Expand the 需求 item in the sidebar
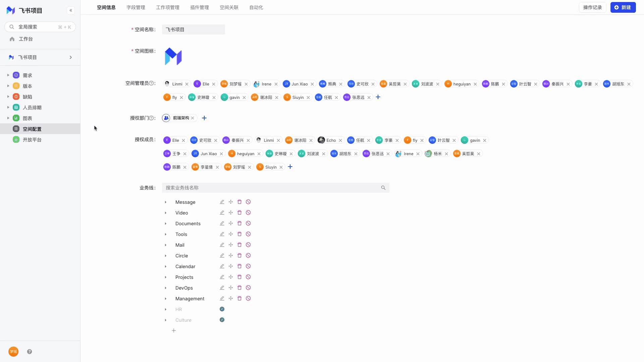The width and height of the screenshot is (644, 362). pos(8,75)
